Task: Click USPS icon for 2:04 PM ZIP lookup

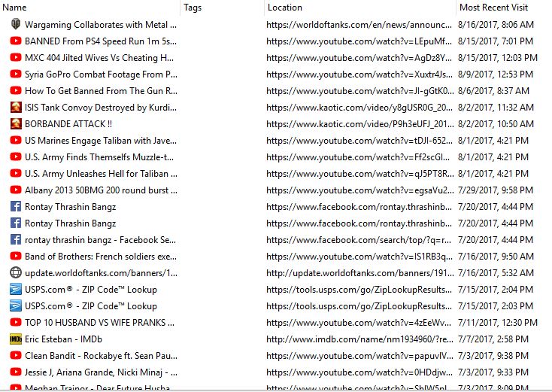Action: (x=16, y=289)
